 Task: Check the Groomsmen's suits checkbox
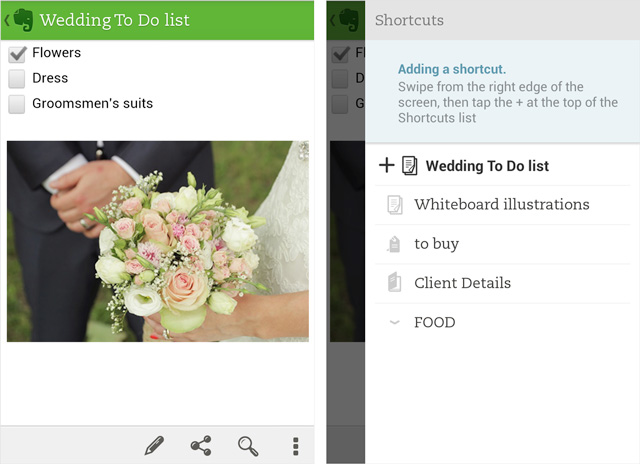17,104
